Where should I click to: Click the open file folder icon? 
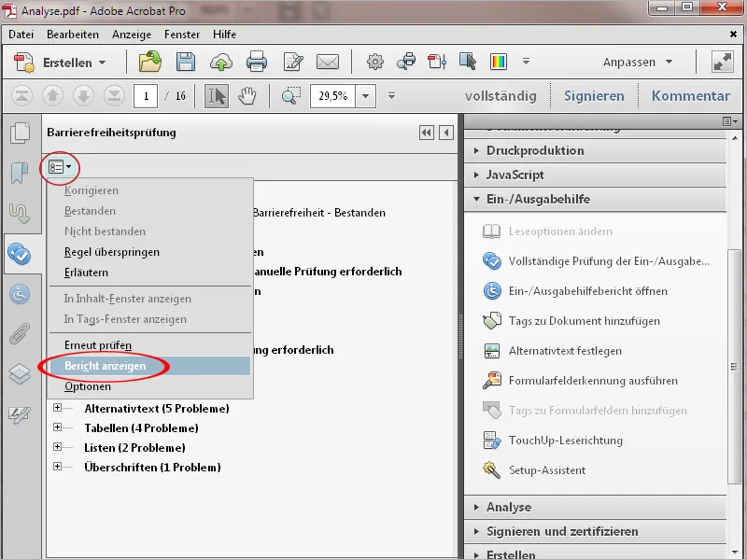coord(150,62)
